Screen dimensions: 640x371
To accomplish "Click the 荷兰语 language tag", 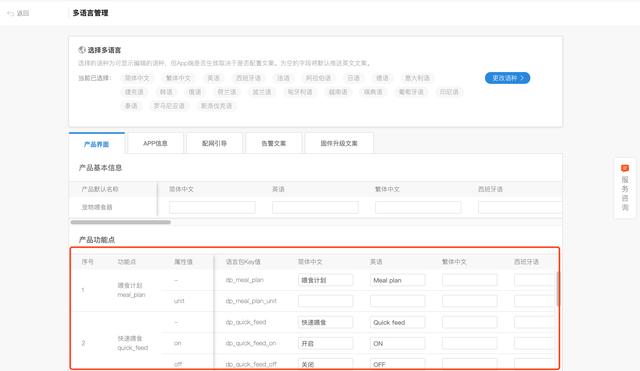I will tap(227, 92).
